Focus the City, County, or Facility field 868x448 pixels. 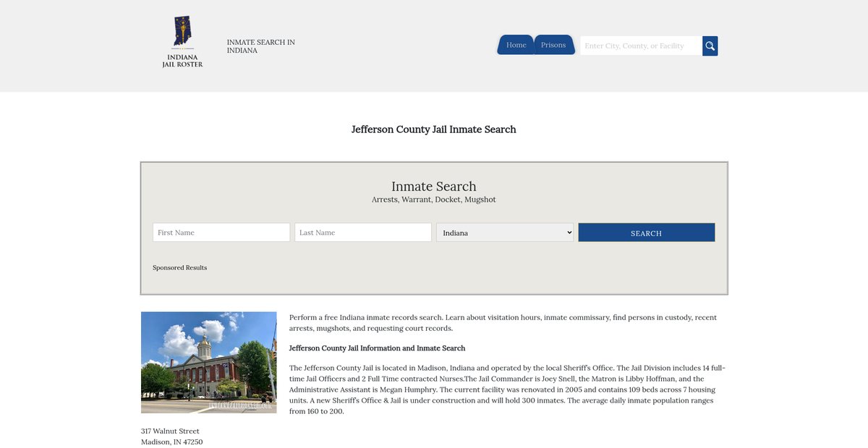click(641, 46)
